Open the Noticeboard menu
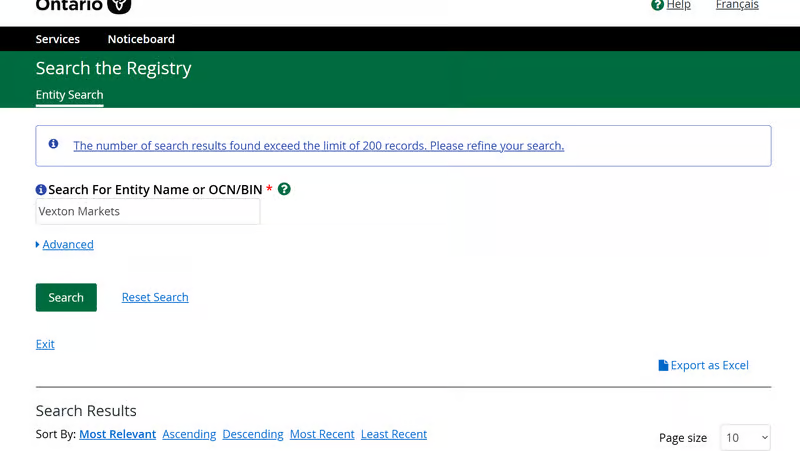 (x=141, y=39)
